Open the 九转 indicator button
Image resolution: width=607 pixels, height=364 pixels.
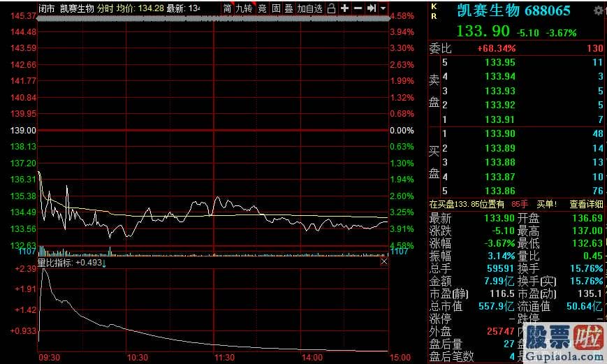244,8
